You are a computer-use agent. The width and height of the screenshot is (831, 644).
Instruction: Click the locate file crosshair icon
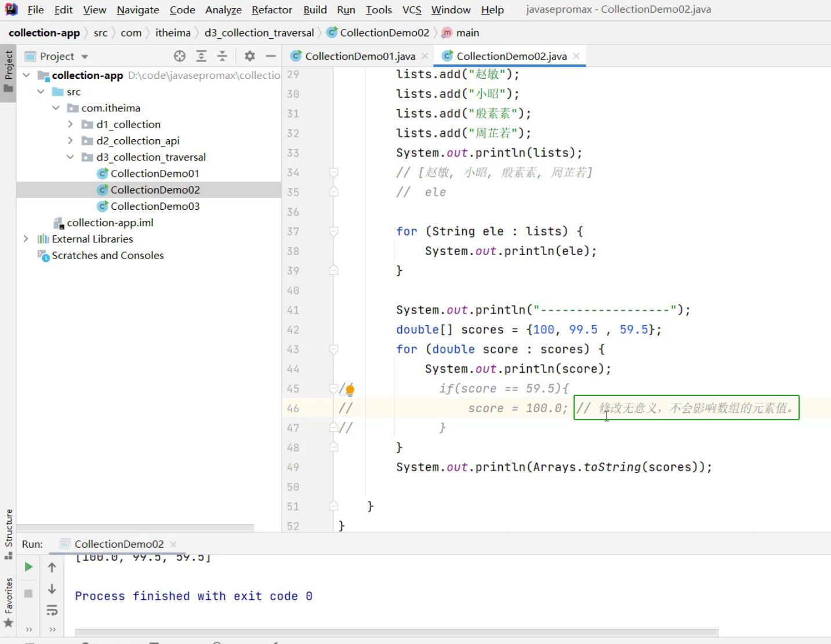[180, 56]
